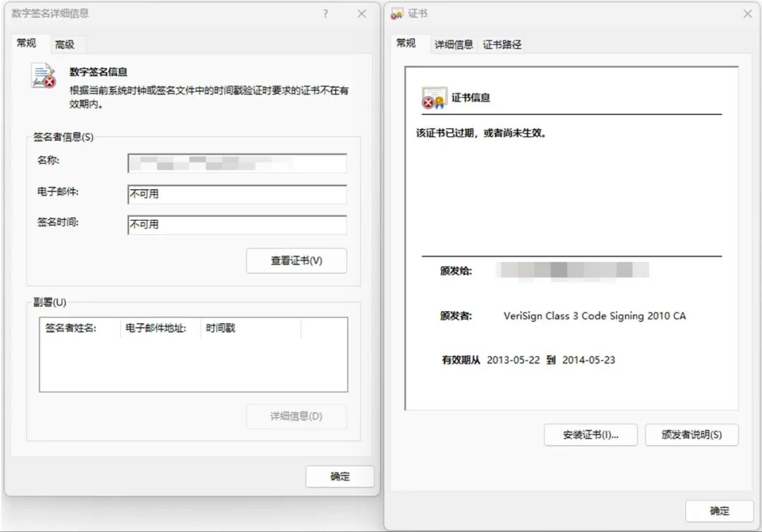Click the 安装证书(I) button
The width and height of the screenshot is (762, 532).
coord(590,435)
